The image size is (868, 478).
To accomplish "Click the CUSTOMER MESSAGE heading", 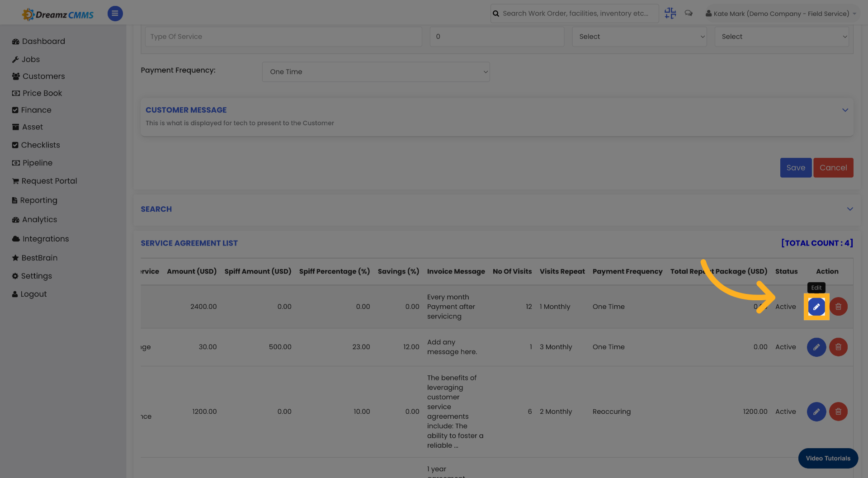I will point(186,110).
